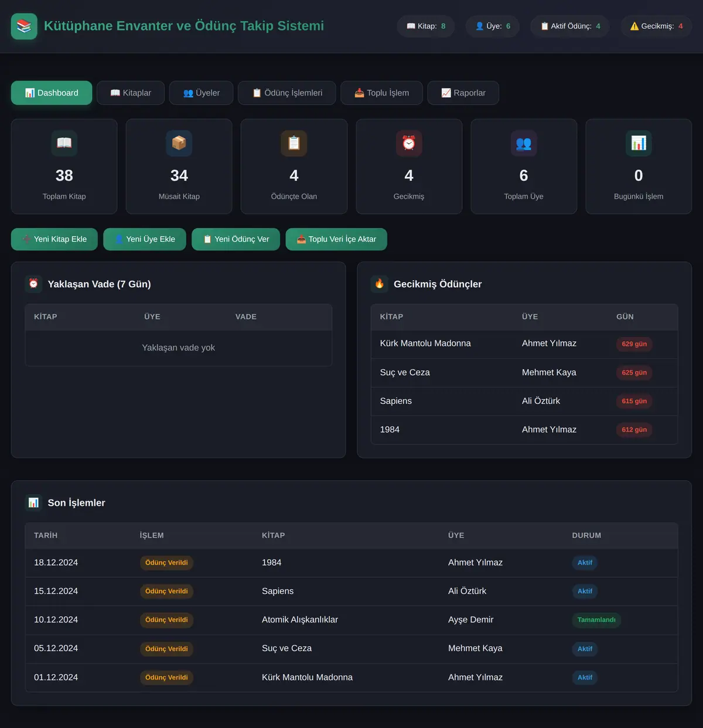This screenshot has width=703, height=728.
Task: Click the Kitap count pill in header
Action: click(x=426, y=26)
